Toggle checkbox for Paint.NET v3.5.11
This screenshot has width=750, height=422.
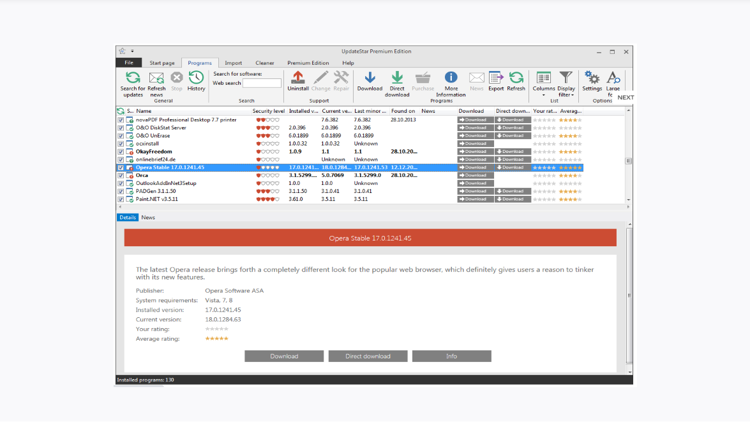tap(121, 199)
